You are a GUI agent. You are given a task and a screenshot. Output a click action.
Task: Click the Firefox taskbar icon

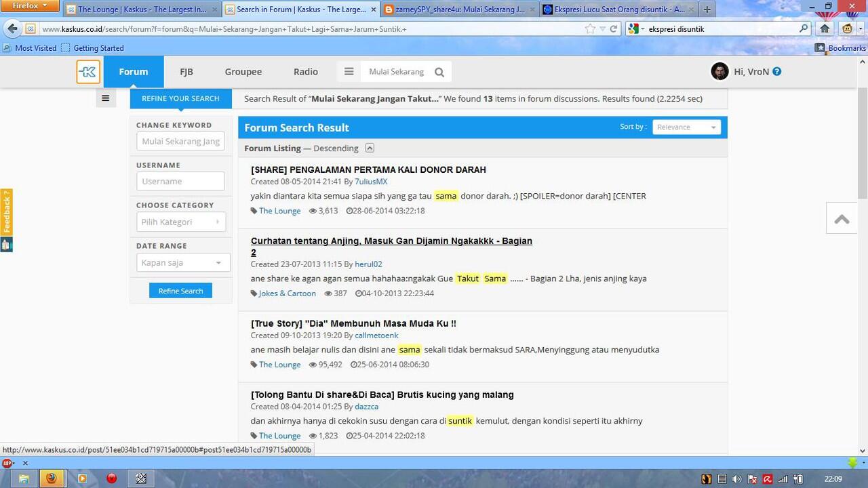coord(52,479)
